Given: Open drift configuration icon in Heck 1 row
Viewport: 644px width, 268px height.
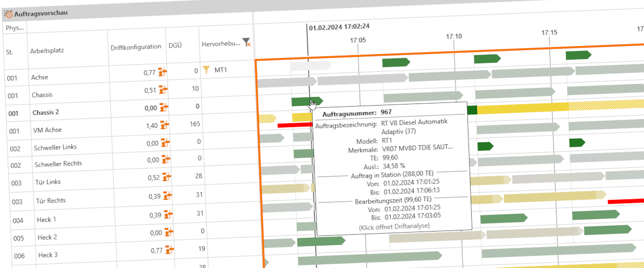Looking at the screenshot, I should pos(168,214).
